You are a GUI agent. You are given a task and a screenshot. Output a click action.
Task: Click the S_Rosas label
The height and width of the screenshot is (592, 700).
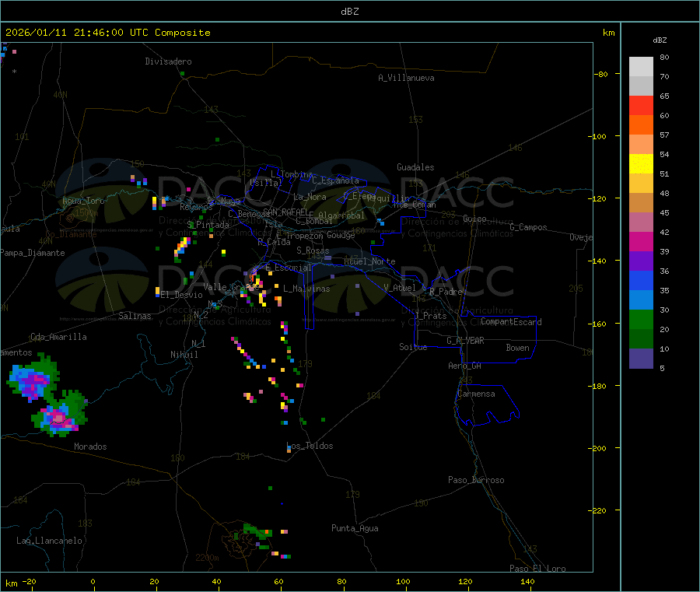click(x=313, y=250)
